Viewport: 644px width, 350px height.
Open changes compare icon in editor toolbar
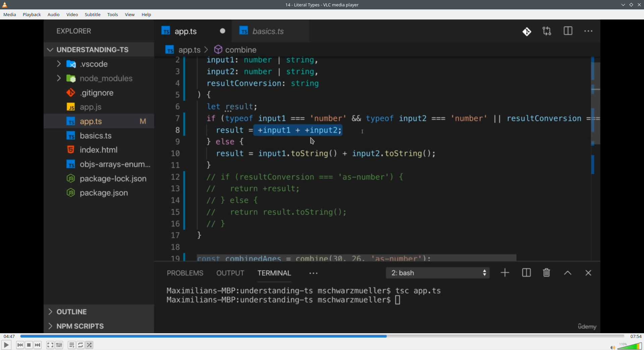point(547,31)
